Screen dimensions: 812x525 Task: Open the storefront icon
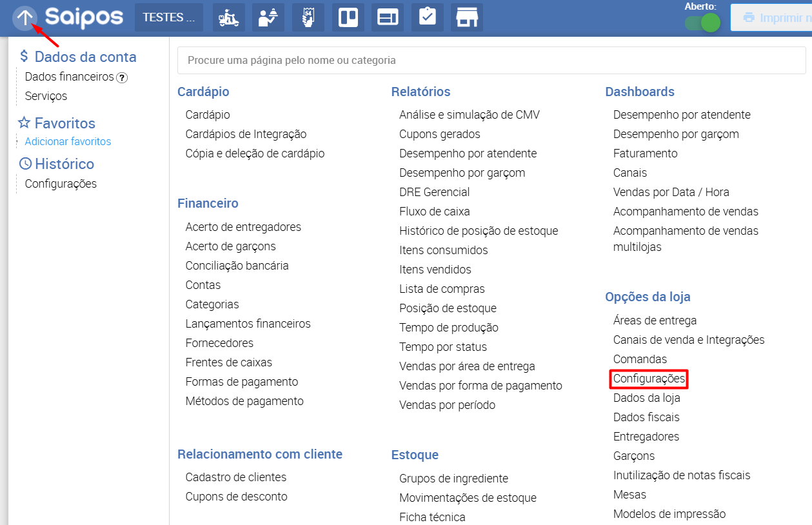coord(467,17)
